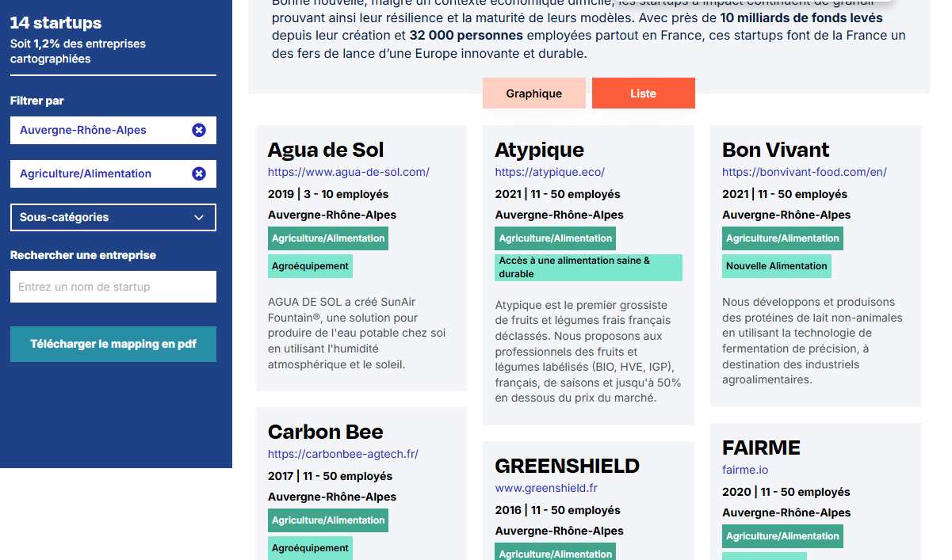Open the fairme.io link

tap(744, 470)
